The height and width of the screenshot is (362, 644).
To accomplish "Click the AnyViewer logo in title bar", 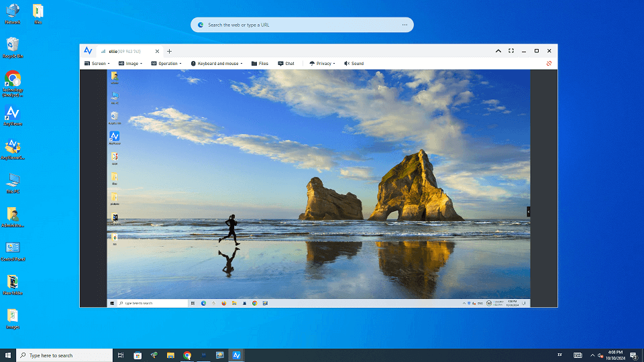I will pos(88,51).
